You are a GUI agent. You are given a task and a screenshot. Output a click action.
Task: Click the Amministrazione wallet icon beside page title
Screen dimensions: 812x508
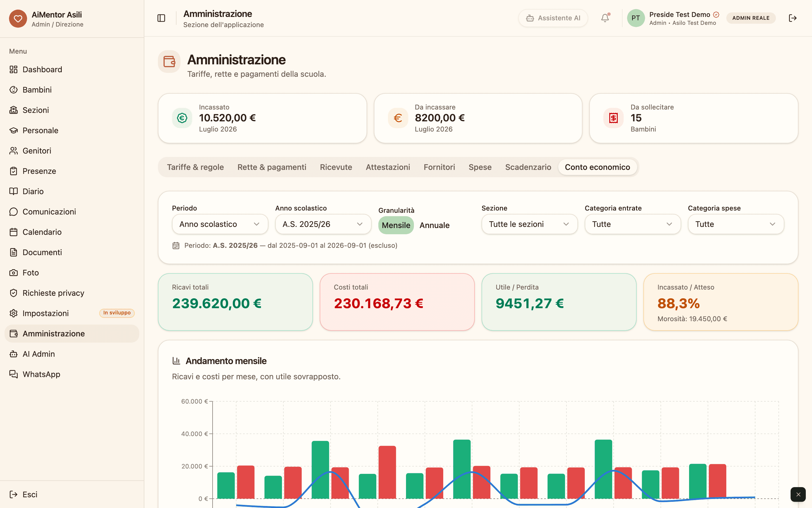point(169,62)
